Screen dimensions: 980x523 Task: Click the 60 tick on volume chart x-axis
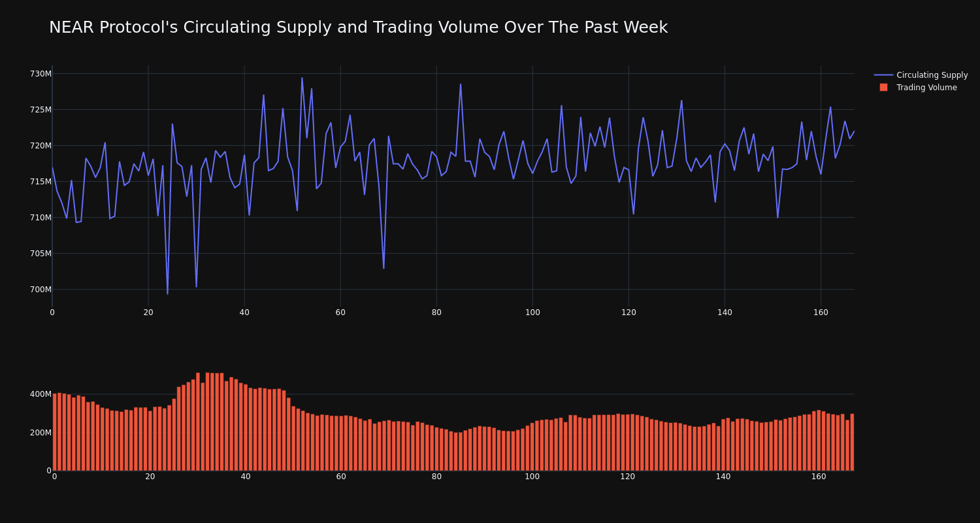[341, 477]
